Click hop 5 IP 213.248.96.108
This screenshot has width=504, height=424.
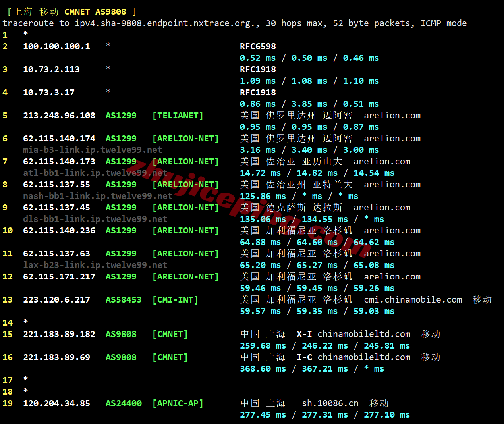59,116
